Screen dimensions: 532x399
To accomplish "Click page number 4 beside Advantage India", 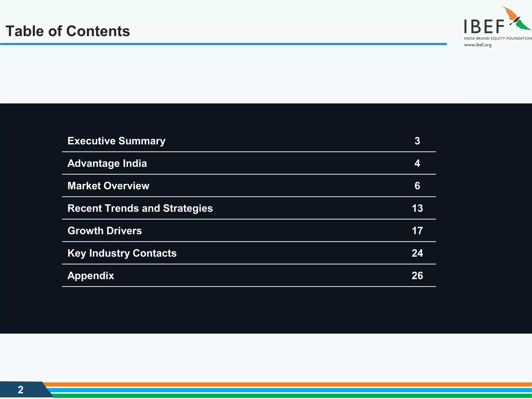I will point(417,163).
